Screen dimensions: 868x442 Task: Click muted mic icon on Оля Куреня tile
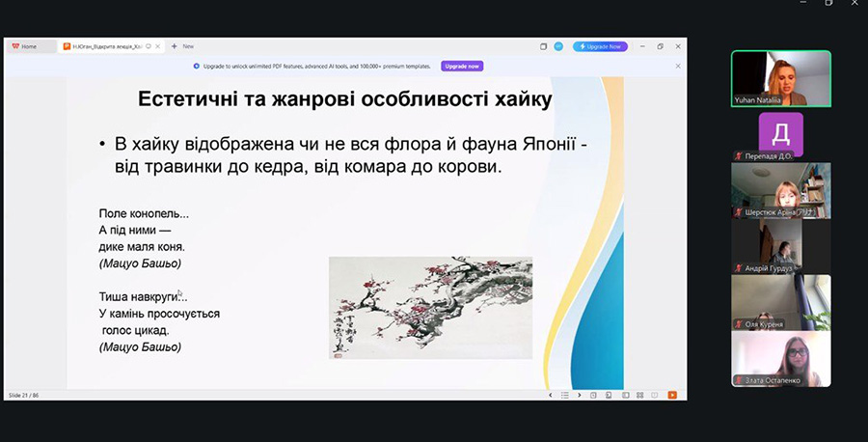click(738, 324)
